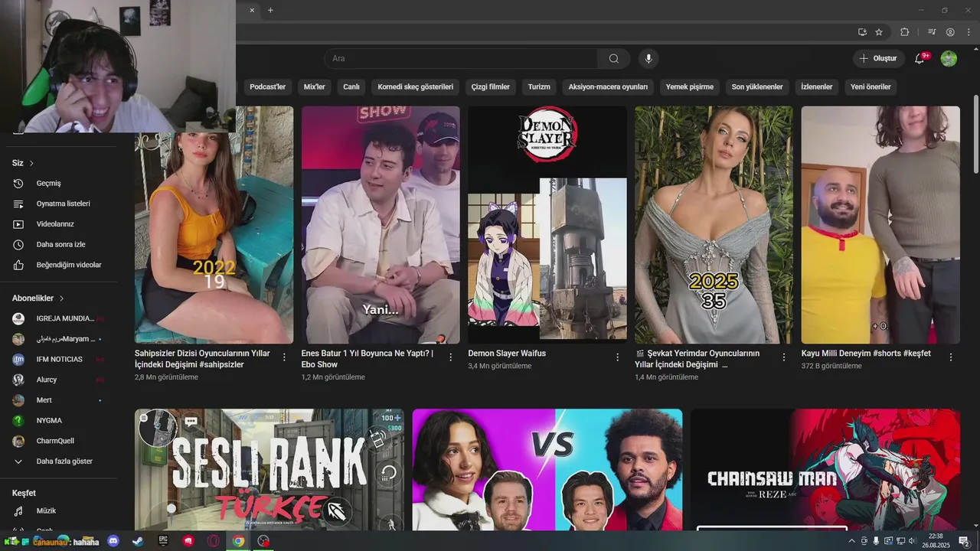Open more options for Sahipsizler short
The height and width of the screenshot is (551, 980).
pyautogui.click(x=284, y=357)
